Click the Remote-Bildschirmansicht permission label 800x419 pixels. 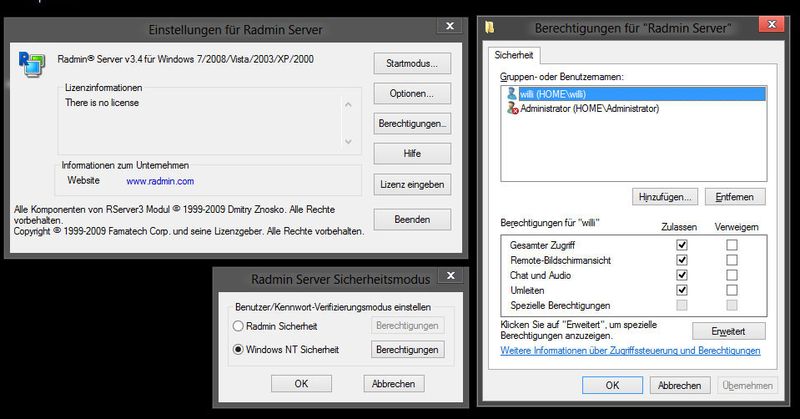(x=561, y=260)
